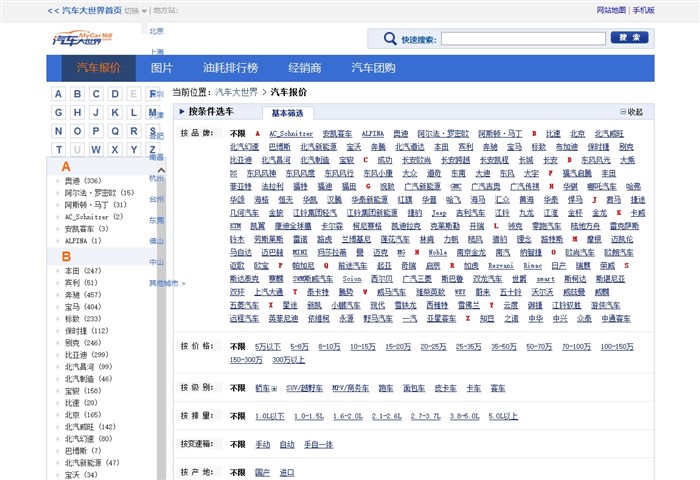Viewport: 700px width, 480px height.
Task: Open 奥迪 (336) in the sidebar list
Action: point(83,180)
